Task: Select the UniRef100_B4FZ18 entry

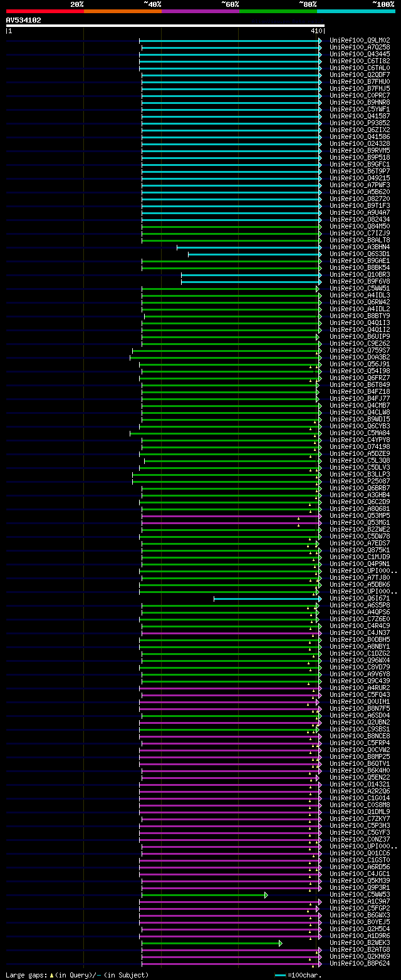Action: 360,391
